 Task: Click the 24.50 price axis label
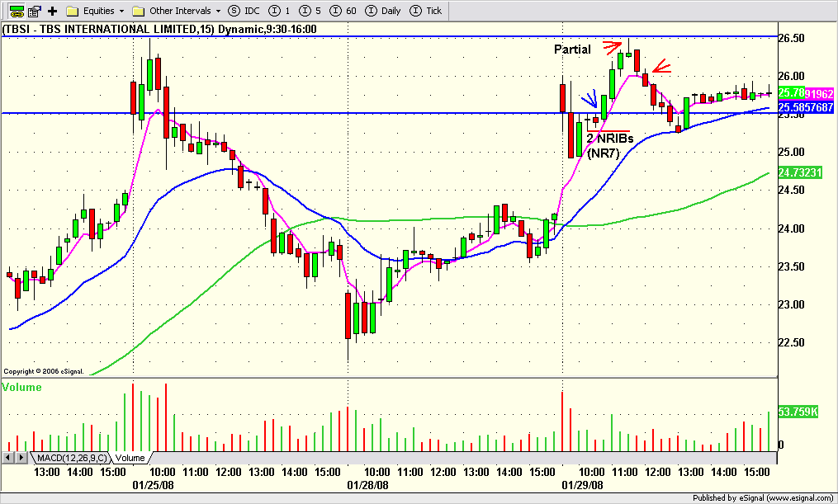[792, 191]
